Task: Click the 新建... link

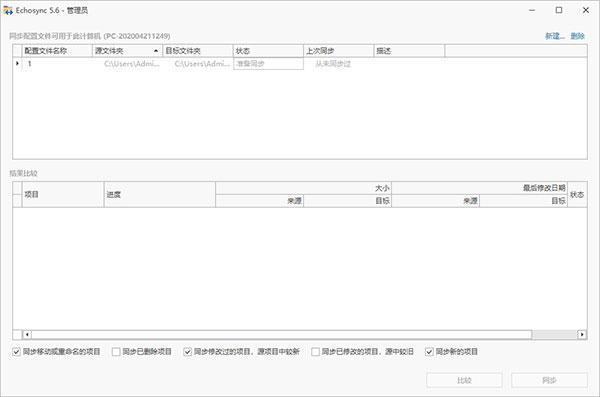Action: (x=555, y=36)
